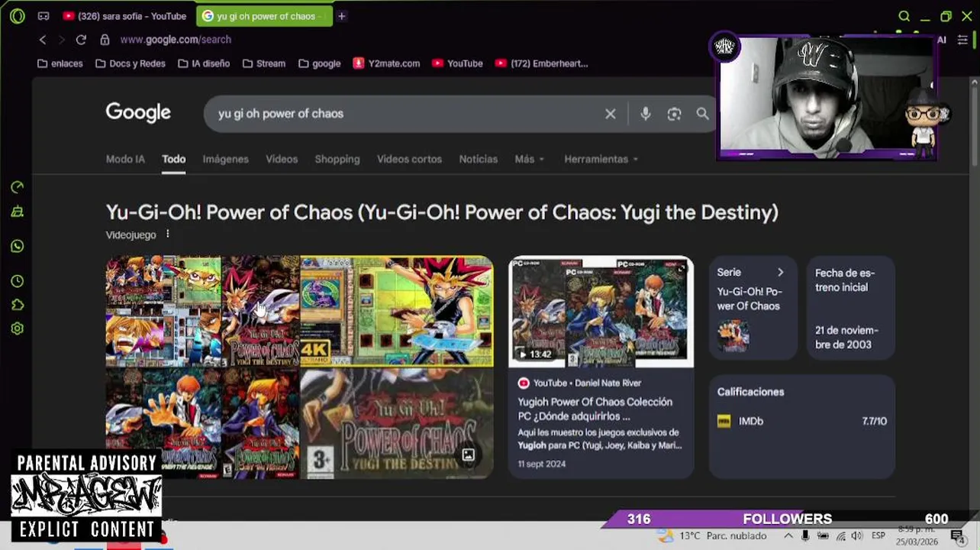Switch to Noticias results tab
This screenshot has height=550, width=980.
pyautogui.click(x=478, y=159)
